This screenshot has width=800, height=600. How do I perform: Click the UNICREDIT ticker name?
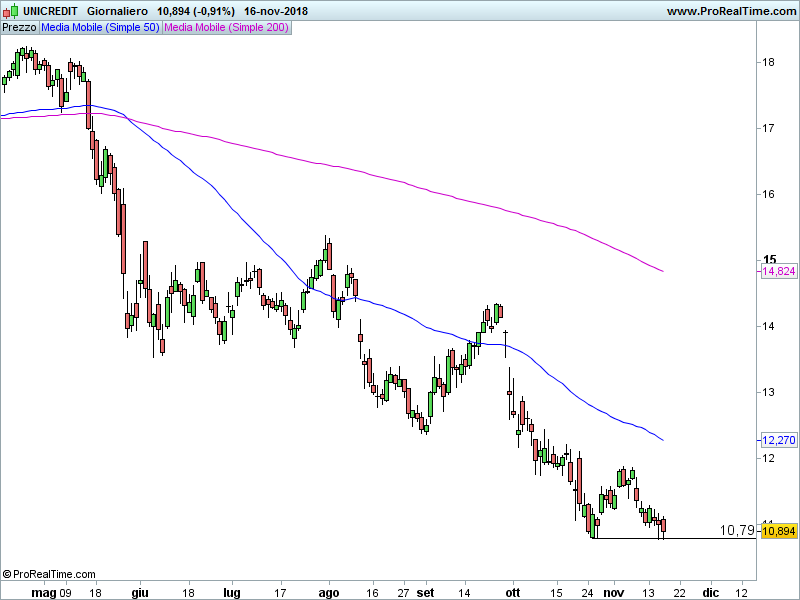click(51, 11)
